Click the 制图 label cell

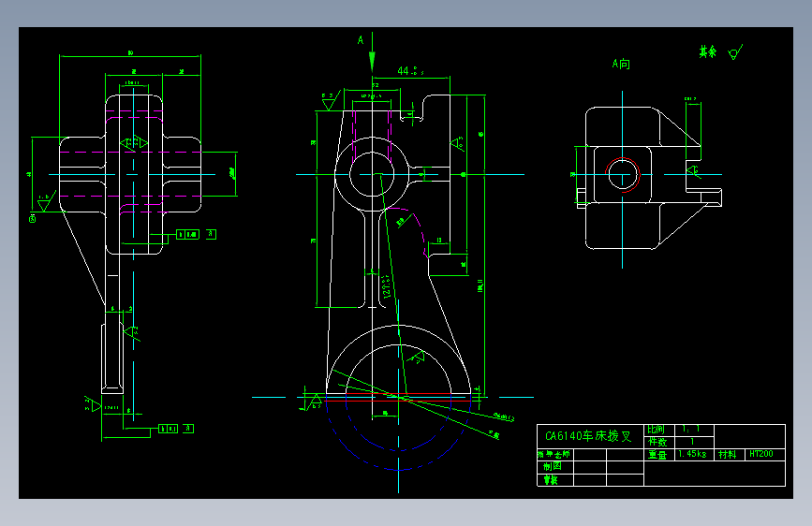click(x=552, y=466)
